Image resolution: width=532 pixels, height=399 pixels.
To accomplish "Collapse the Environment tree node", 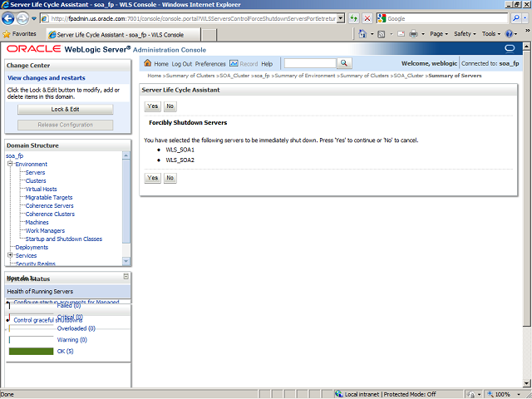I will tap(10, 165).
